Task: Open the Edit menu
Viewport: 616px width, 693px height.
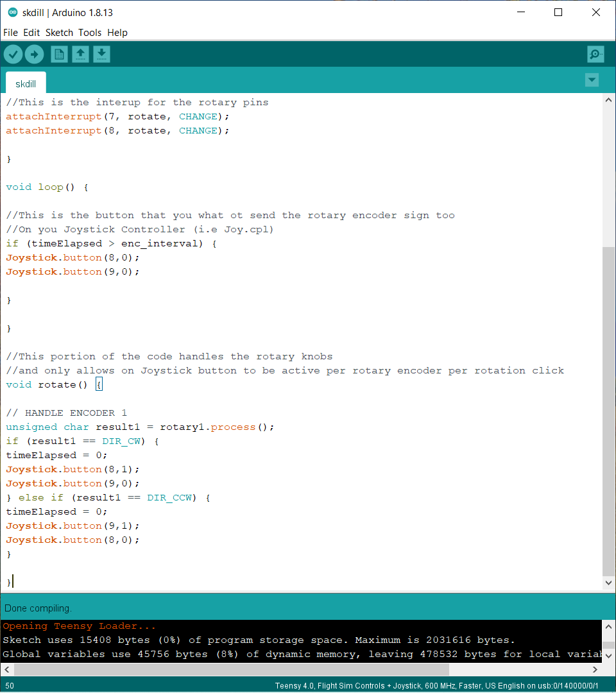Action: pos(31,33)
